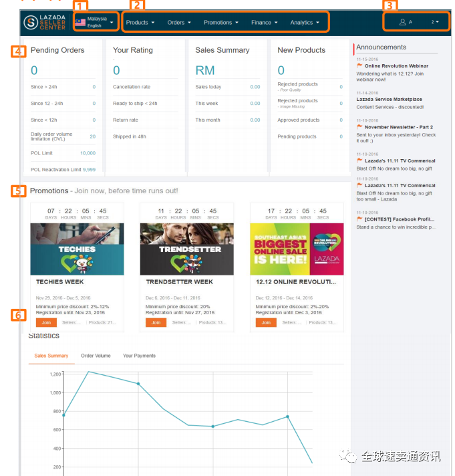Viewport: 455px width, 476px height.
Task: Open the Online Revolution Webinar announcement
Action: 396,66
